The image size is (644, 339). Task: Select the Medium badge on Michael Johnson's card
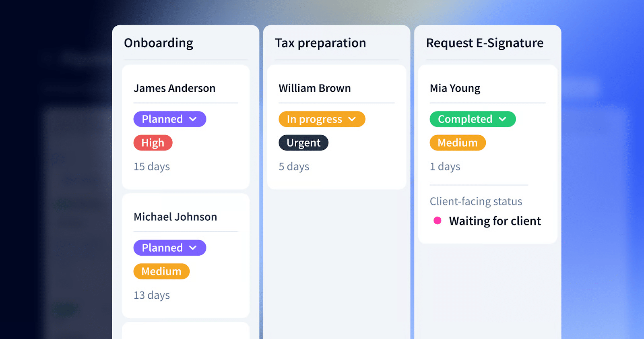click(161, 271)
